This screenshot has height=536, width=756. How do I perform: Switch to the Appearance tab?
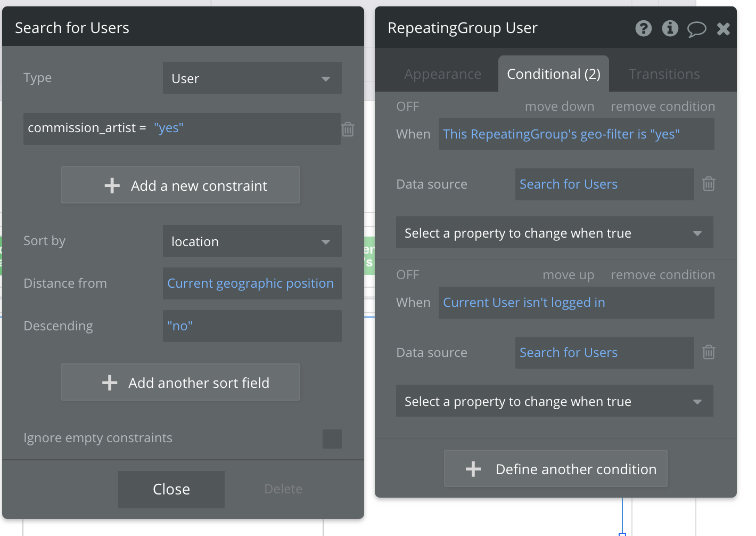click(x=442, y=74)
